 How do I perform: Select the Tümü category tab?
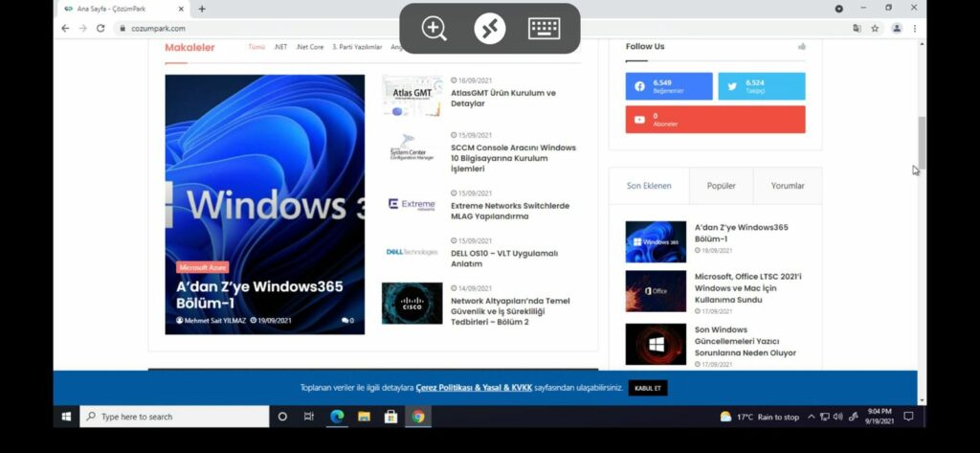point(256,47)
